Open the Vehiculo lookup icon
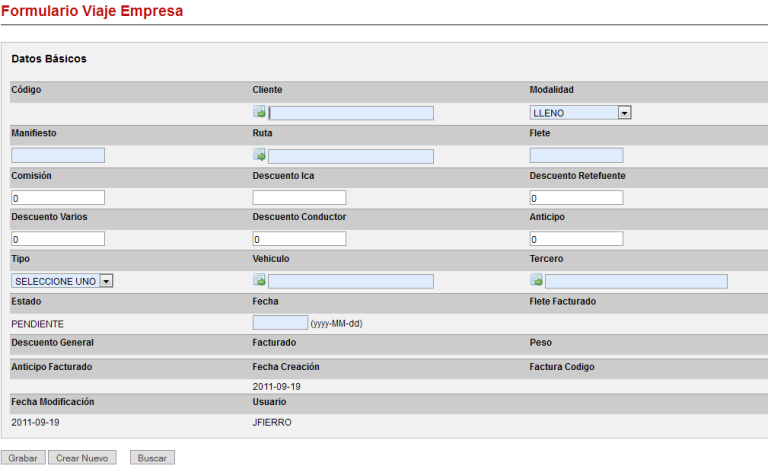Image resolution: width=768 pixels, height=469 pixels. click(x=259, y=281)
